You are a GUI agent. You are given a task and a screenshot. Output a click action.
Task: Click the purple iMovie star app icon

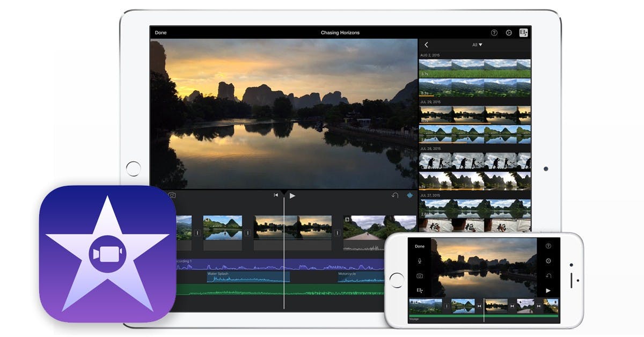point(107,254)
